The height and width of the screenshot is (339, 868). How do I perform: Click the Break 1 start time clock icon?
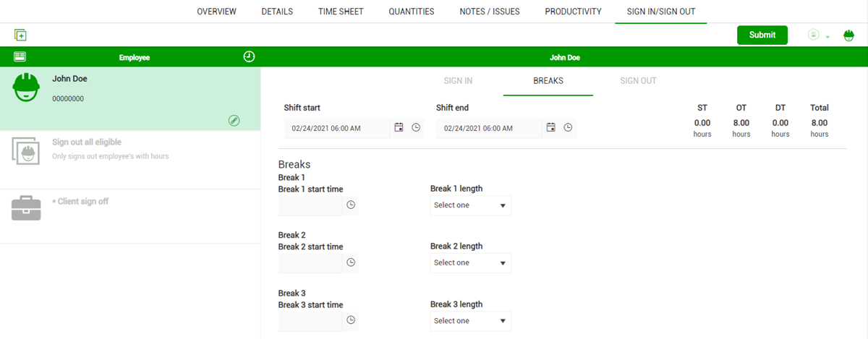point(351,205)
